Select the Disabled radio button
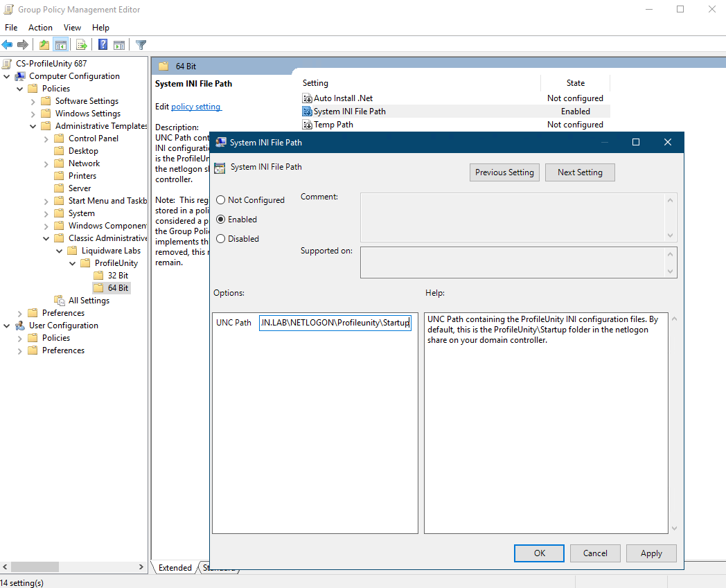The width and height of the screenshot is (726, 588). click(221, 239)
